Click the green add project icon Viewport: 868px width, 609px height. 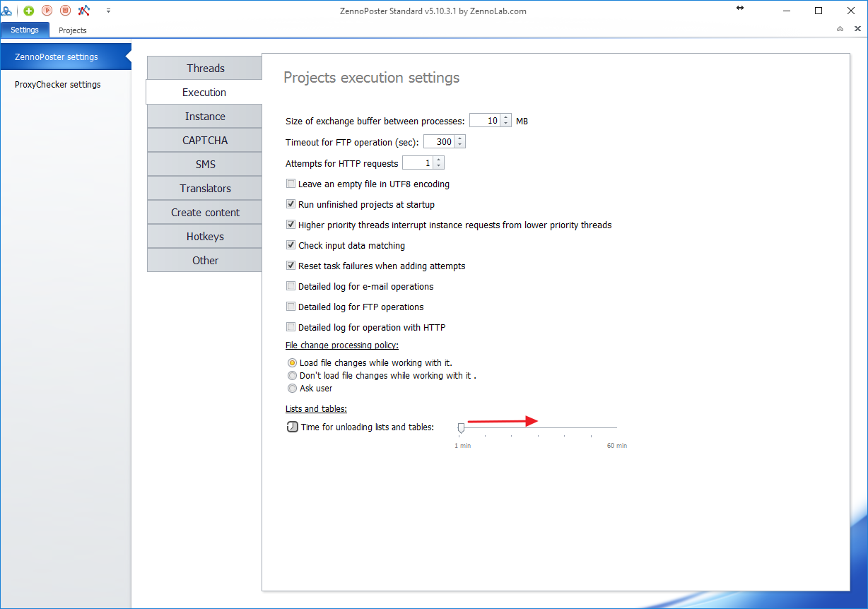pyautogui.click(x=29, y=11)
